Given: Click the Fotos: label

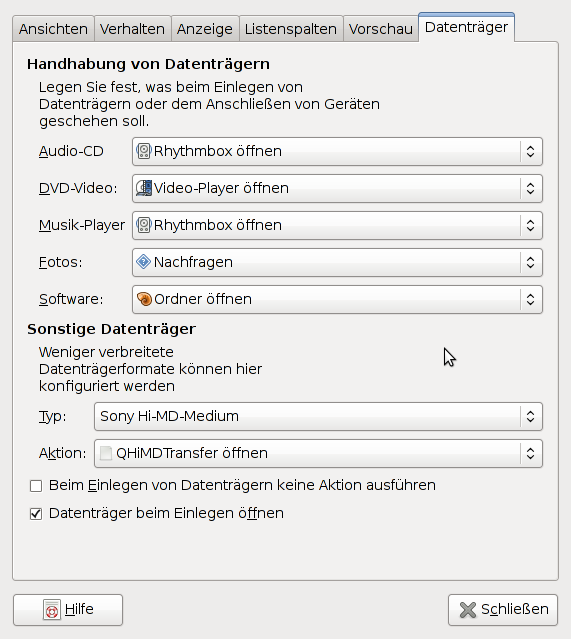Looking at the screenshot, I should click(61, 262).
